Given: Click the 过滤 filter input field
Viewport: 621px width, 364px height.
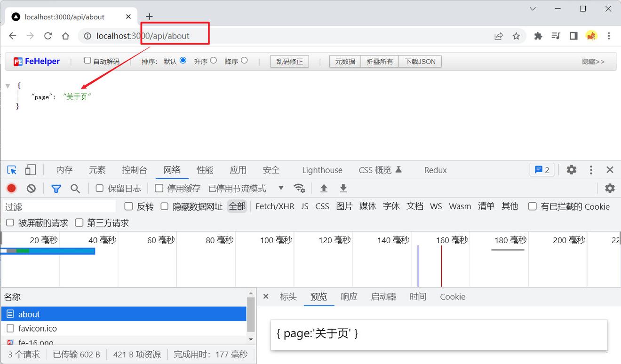Looking at the screenshot, I should click(x=59, y=206).
